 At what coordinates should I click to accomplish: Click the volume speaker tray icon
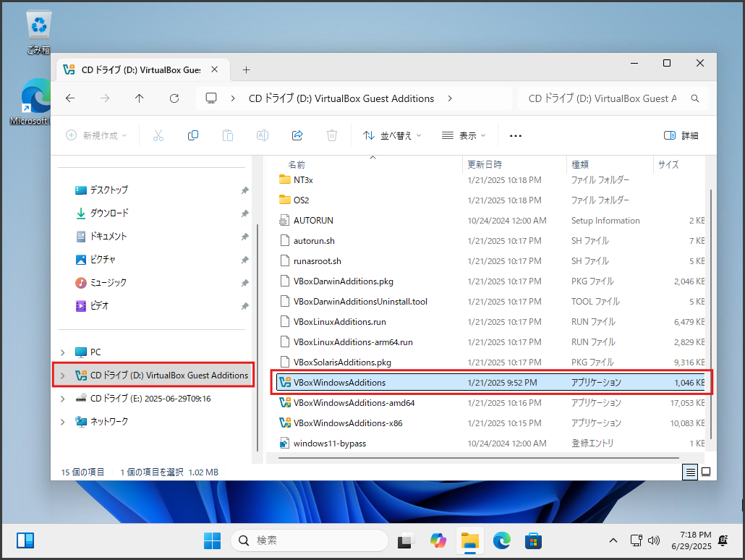[x=654, y=540]
